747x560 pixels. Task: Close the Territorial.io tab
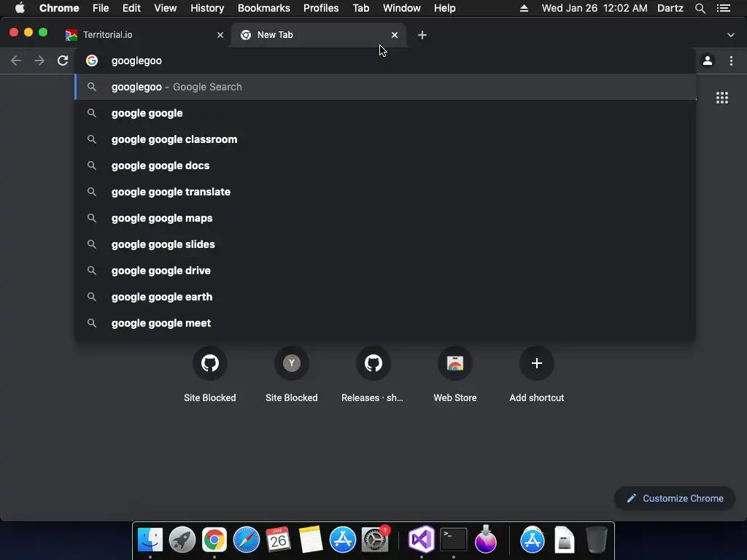[220, 35]
